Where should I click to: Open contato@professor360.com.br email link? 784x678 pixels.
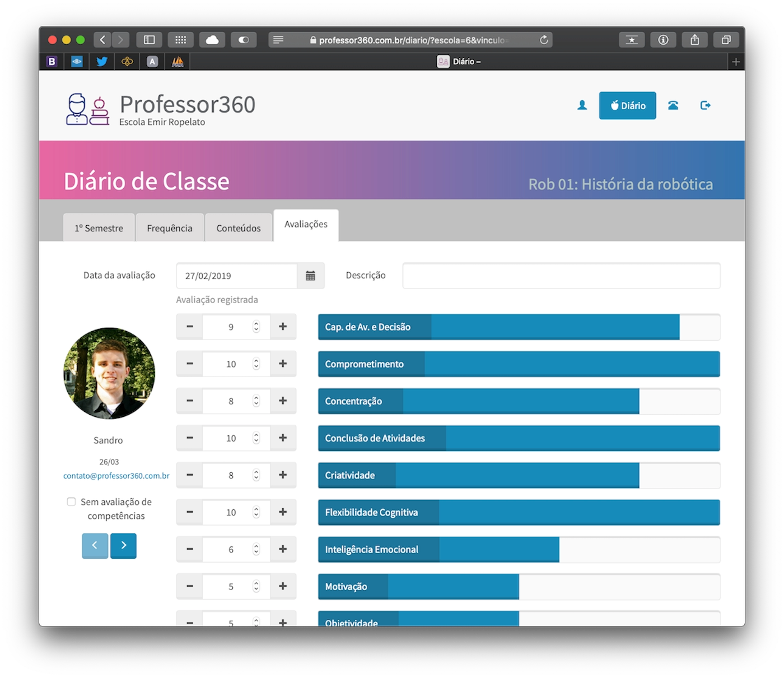pos(116,476)
